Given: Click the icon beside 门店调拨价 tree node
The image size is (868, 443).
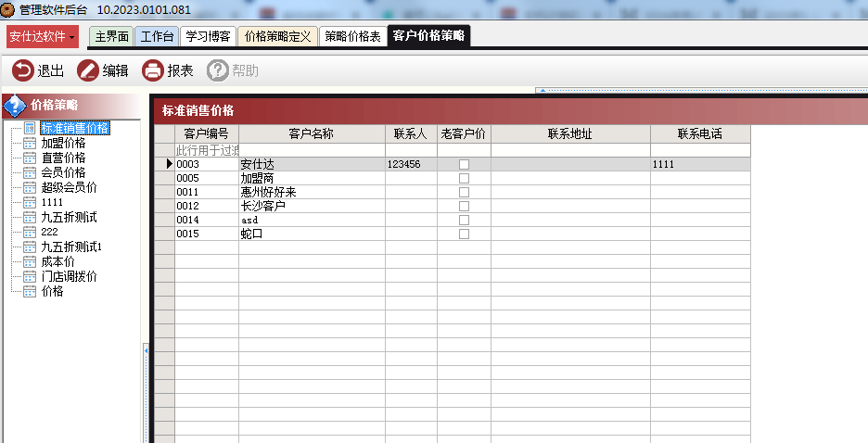Looking at the screenshot, I should (30, 276).
